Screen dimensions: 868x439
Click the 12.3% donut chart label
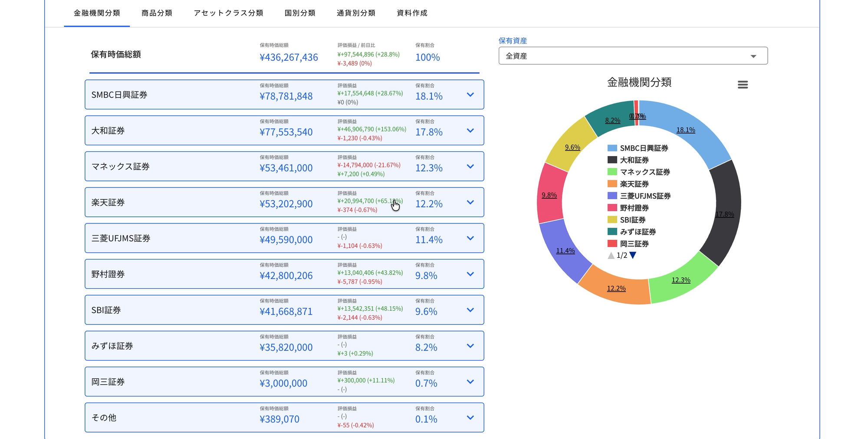(681, 280)
